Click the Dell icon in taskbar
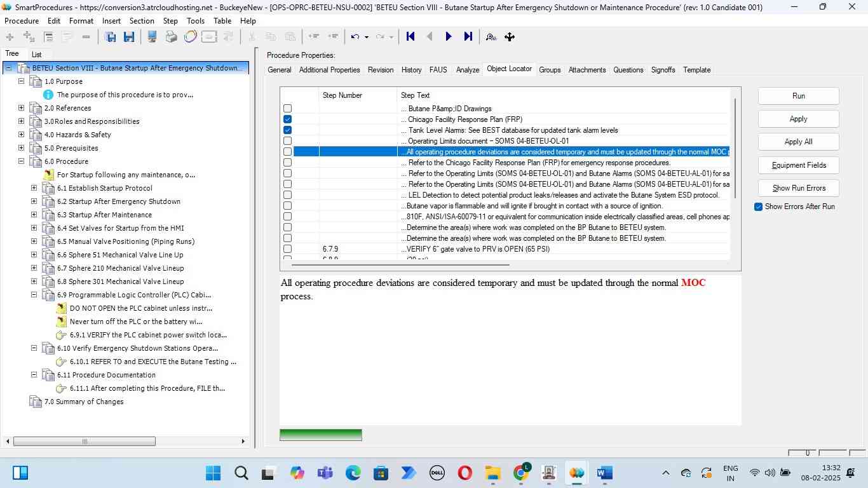The image size is (868, 488). (x=437, y=473)
